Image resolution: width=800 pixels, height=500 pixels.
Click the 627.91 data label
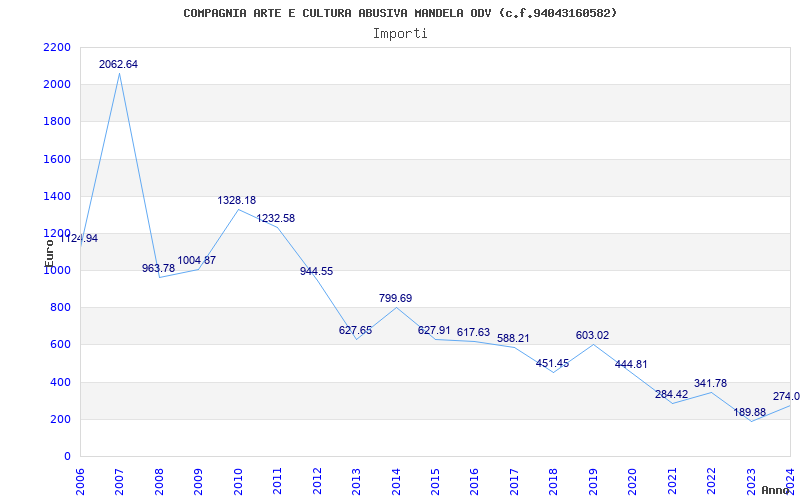click(x=434, y=331)
